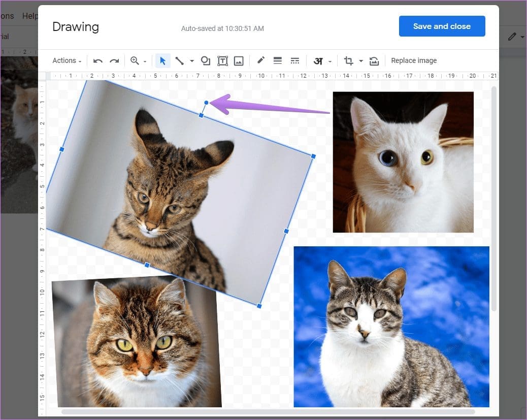Open the Line dash options
The image size is (527, 420).
pyautogui.click(x=295, y=60)
